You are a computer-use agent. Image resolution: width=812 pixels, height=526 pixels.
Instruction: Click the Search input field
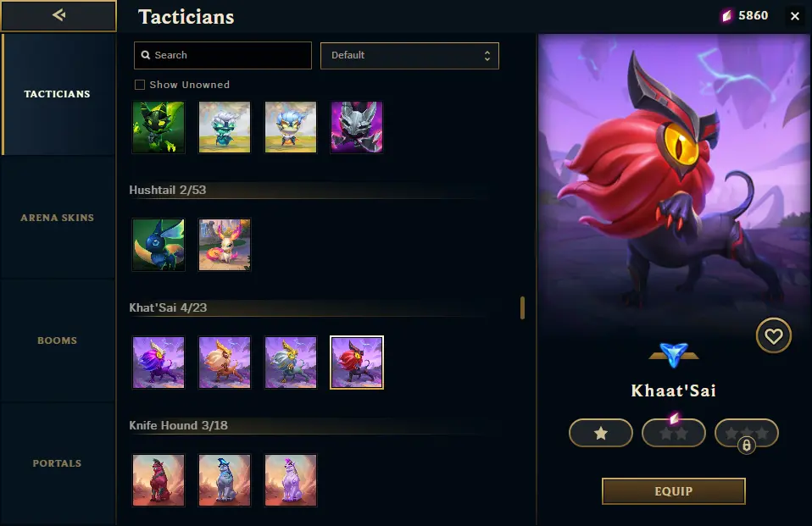pyautogui.click(x=223, y=55)
